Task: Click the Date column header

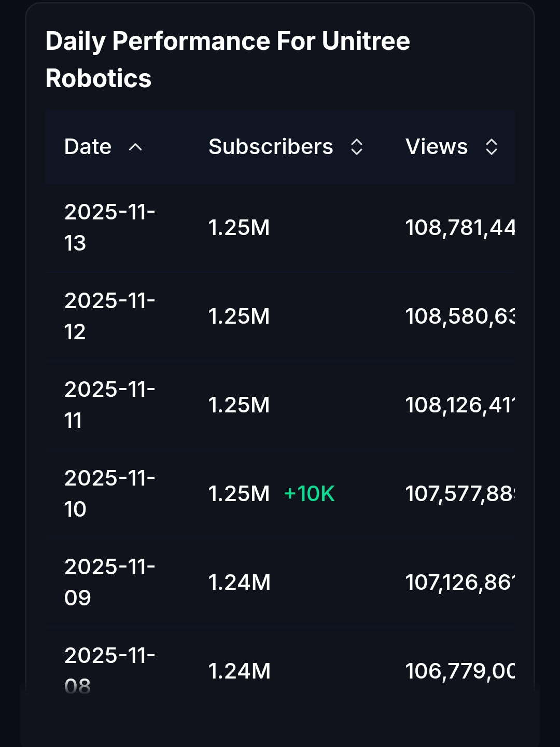Action: point(87,147)
